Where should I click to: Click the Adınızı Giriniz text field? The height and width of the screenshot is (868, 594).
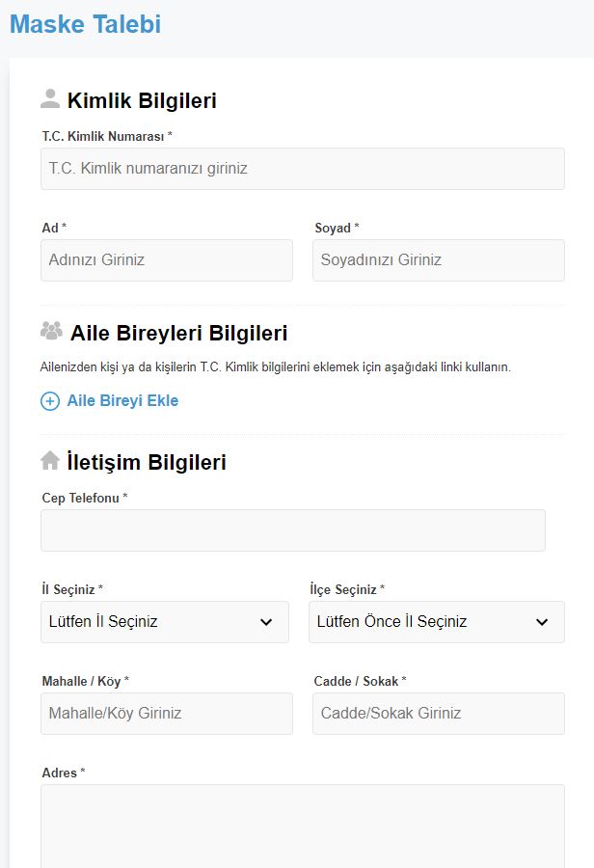[167, 260]
